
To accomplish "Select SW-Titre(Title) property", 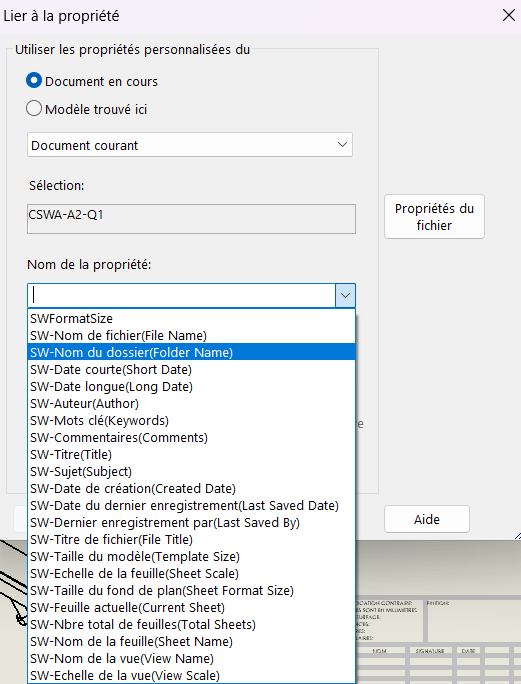I will (192, 455).
